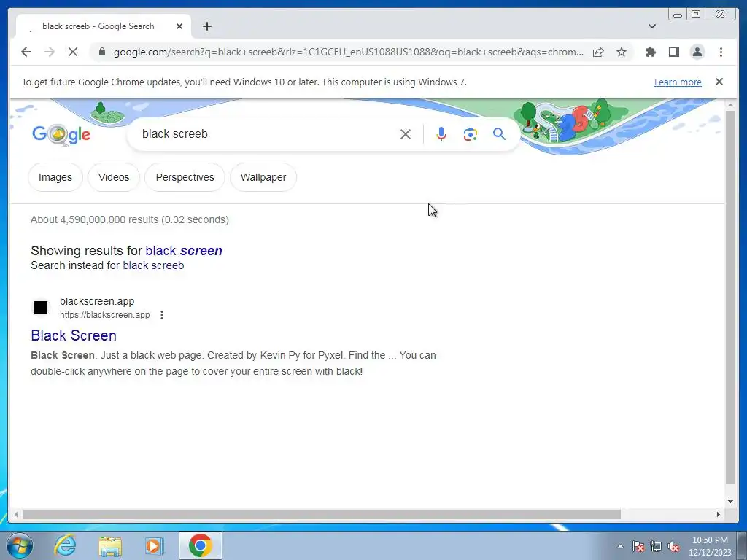Open a new tab with the plus button
Image resolution: width=747 pixels, height=560 pixels.
click(206, 26)
